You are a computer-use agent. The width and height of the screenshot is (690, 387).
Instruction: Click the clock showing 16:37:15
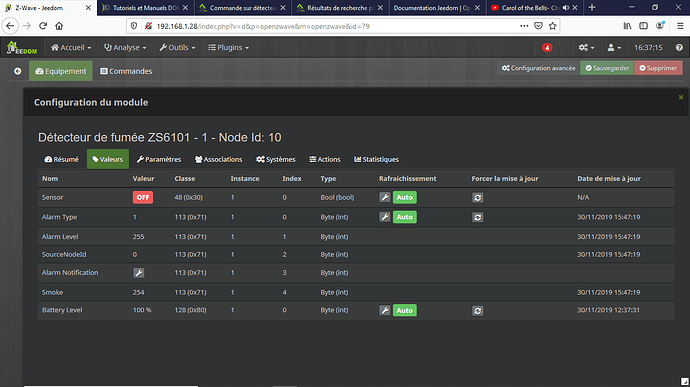tap(648, 48)
